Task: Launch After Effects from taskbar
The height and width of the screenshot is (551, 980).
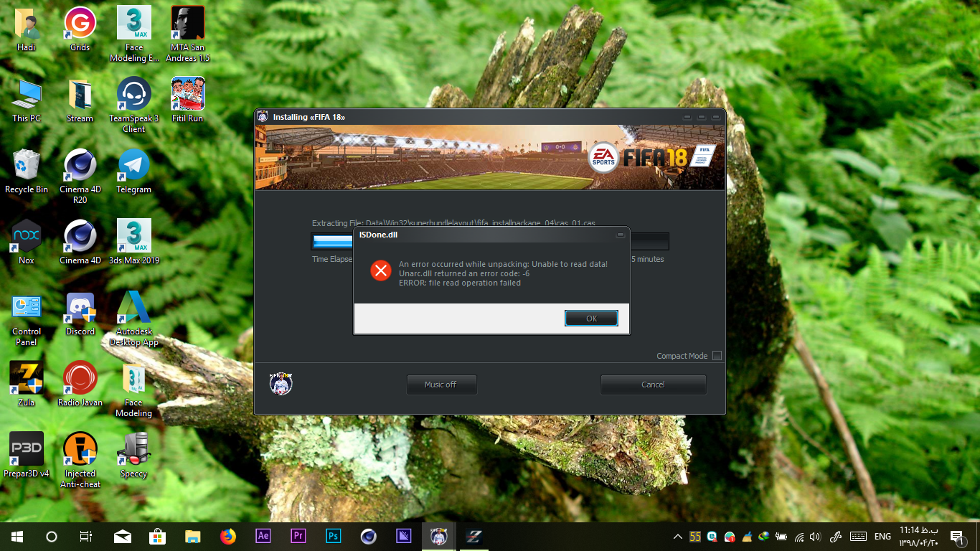Action: point(263,536)
